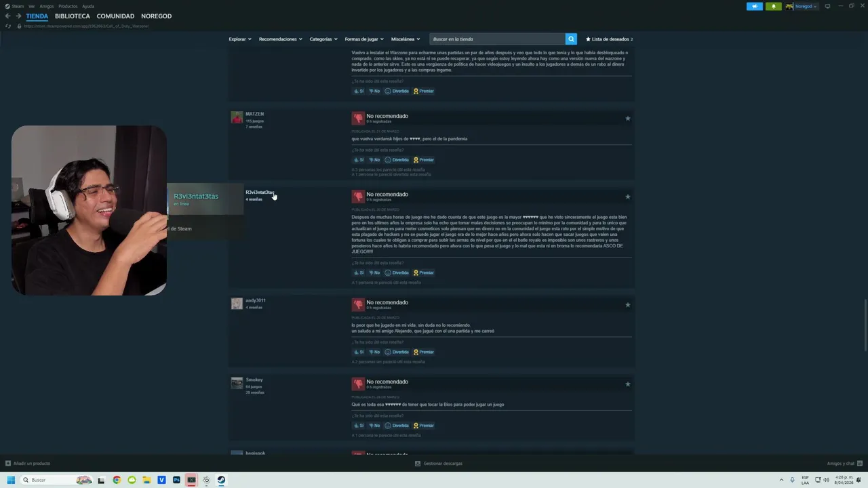This screenshot has height=488, width=868.
Task: Click Añadir un producto
Action: (28, 464)
